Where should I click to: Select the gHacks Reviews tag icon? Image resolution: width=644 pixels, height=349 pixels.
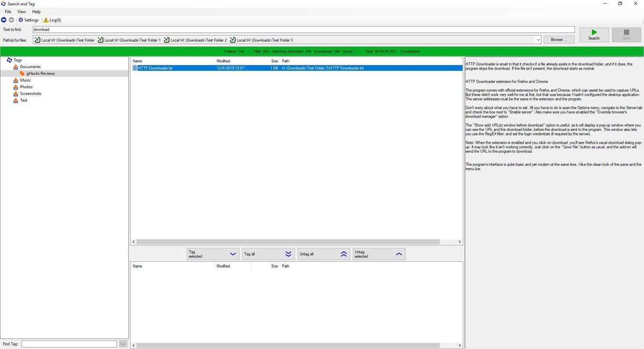22,73
